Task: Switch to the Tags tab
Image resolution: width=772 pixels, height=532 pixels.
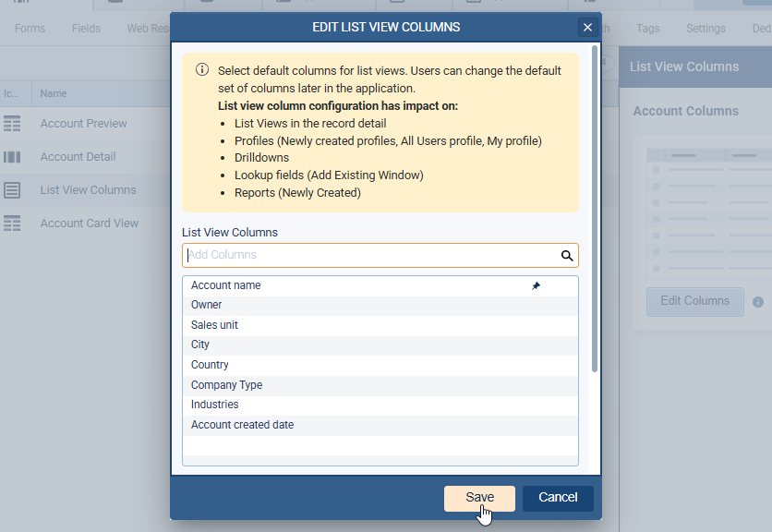Action: pyautogui.click(x=647, y=29)
